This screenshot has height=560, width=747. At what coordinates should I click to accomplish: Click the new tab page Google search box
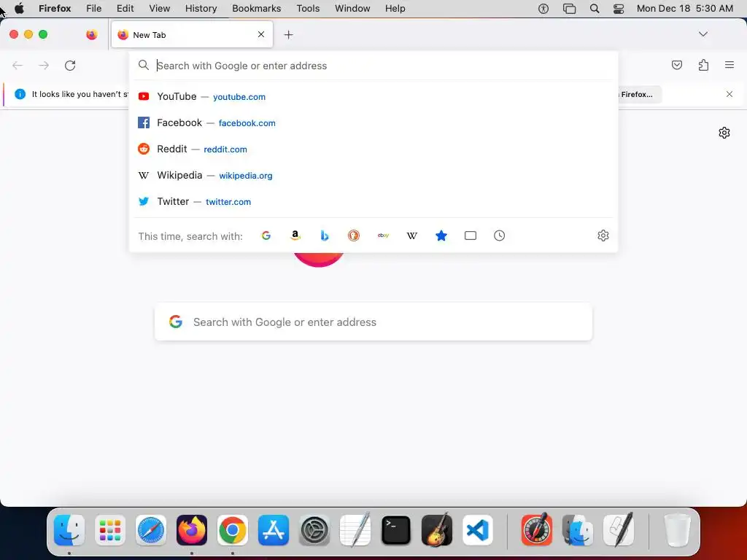coord(373,322)
